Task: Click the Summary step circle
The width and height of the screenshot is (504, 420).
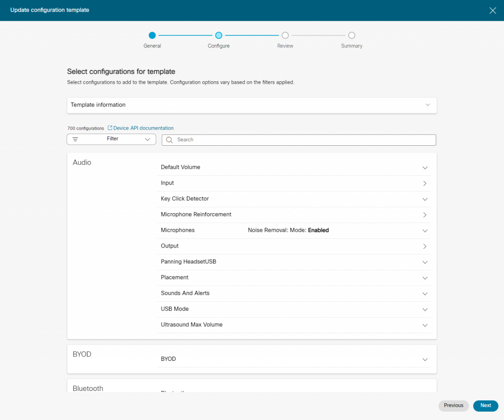Action: coord(351,35)
